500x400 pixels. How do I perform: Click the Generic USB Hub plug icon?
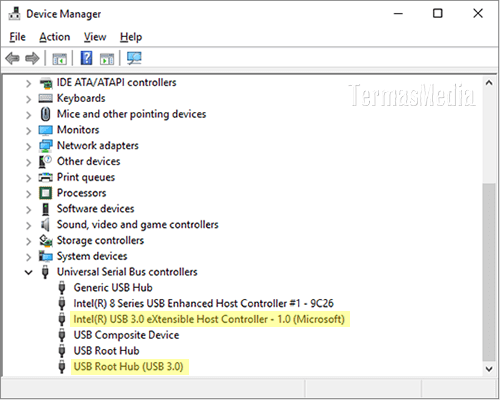point(62,288)
